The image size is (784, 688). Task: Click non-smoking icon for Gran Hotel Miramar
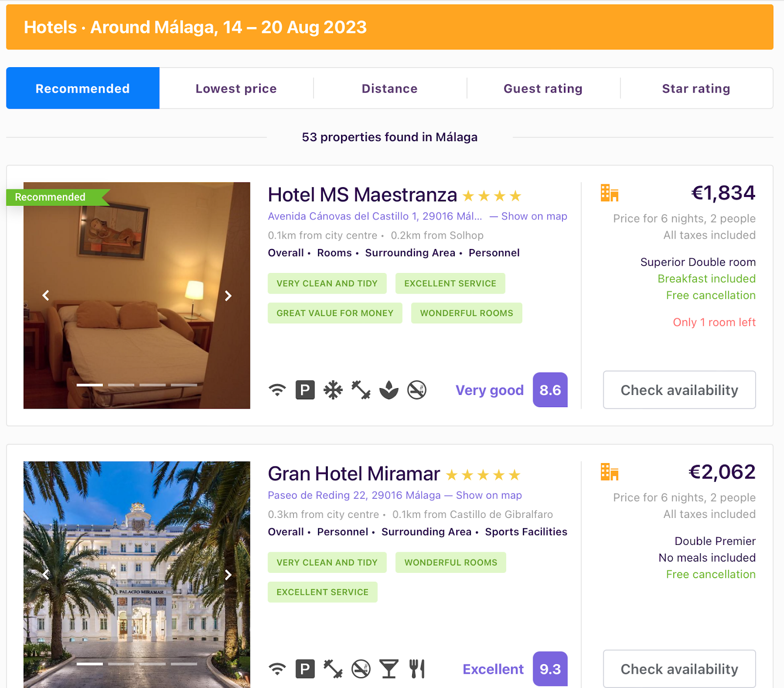(x=361, y=669)
